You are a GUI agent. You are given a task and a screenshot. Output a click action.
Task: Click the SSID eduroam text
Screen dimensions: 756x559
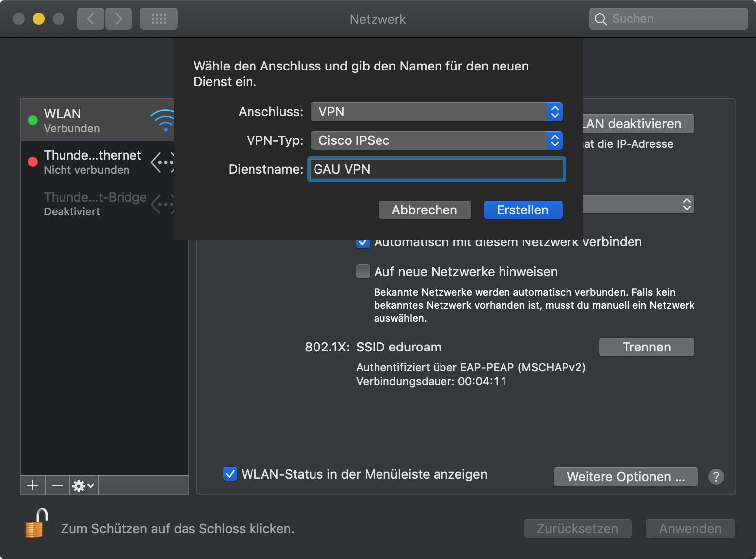pos(399,347)
